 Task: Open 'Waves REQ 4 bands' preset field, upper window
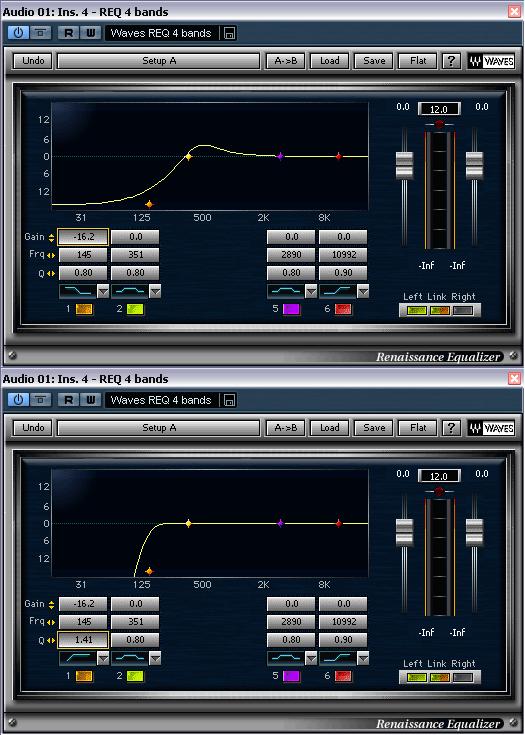161,33
